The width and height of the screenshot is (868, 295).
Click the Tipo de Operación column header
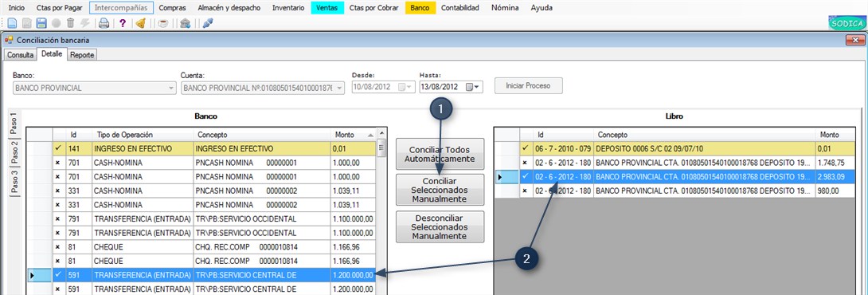tap(143, 135)
